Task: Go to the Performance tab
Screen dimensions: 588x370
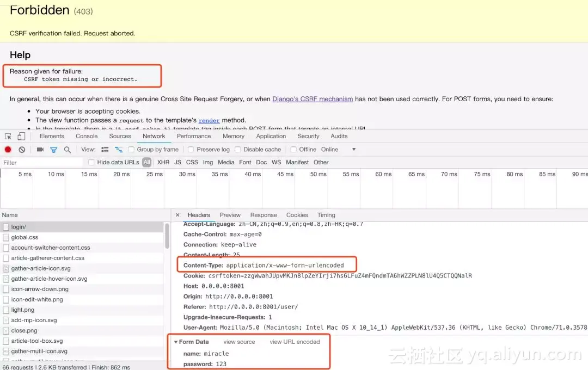Action: [194, 136]
